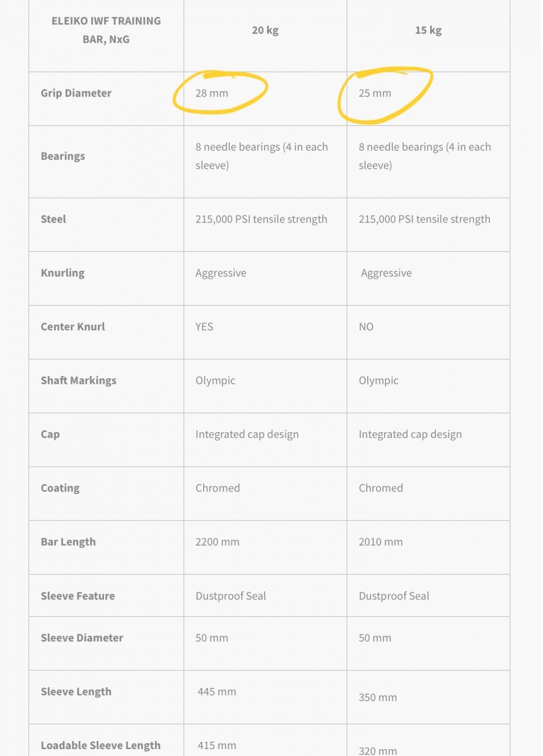
Task: Select the 20 kg column header
Action: pos(265,30)
